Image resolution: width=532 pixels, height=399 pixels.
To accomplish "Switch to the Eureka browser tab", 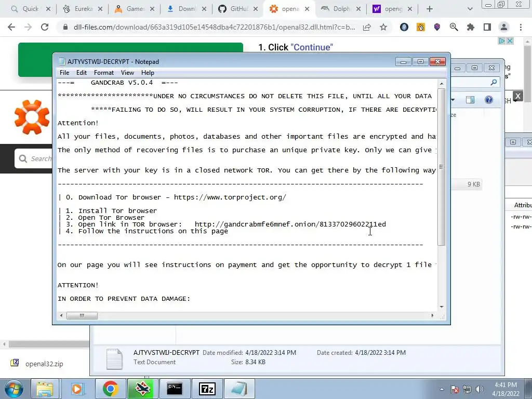I will 83,9.
